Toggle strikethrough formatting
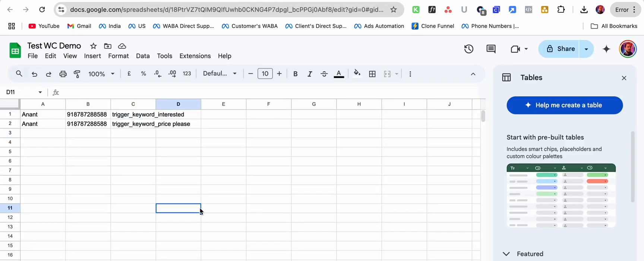The height and width of the screenshot is (261, 644). coord(324,74)
